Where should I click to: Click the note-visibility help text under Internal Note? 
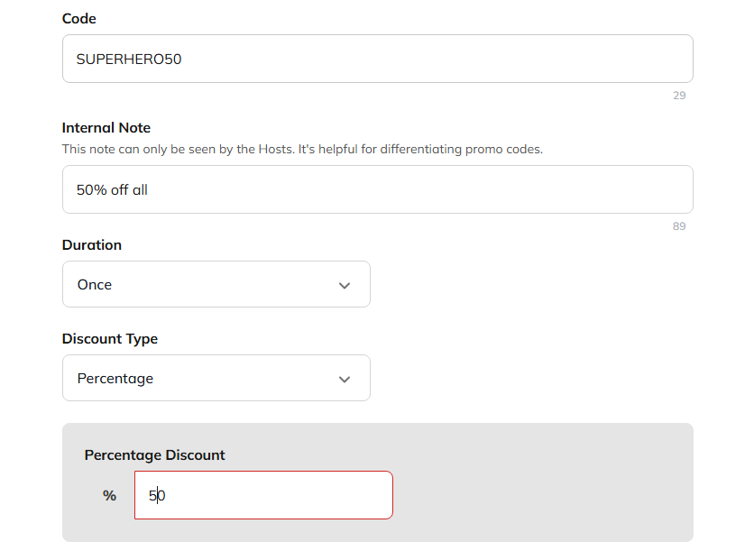coord(302,150)
